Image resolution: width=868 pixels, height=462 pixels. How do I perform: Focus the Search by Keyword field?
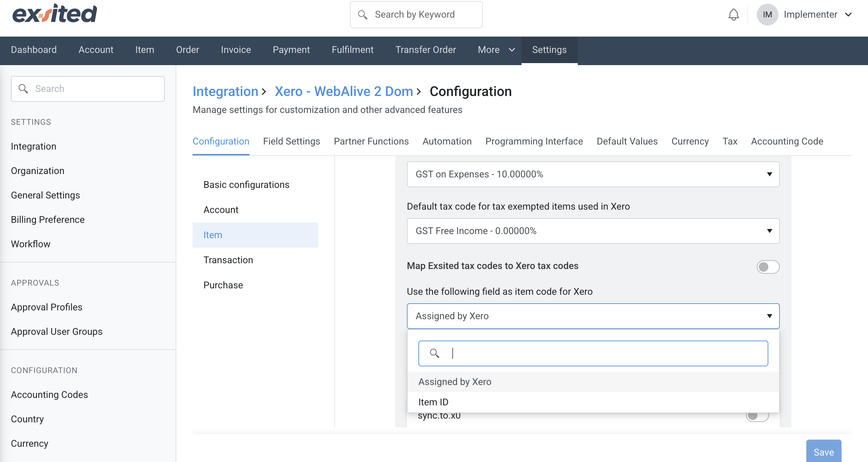(416, 15)
